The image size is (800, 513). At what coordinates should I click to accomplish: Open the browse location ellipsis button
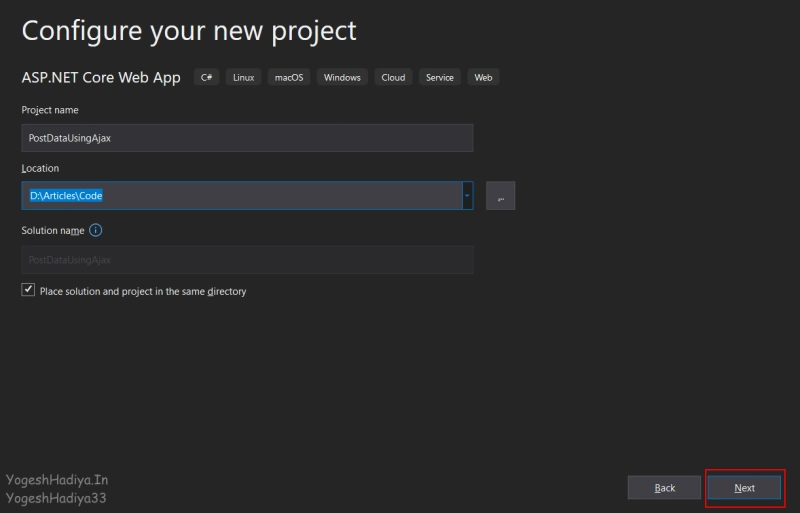pyautogui.click(x=501, y=196)
